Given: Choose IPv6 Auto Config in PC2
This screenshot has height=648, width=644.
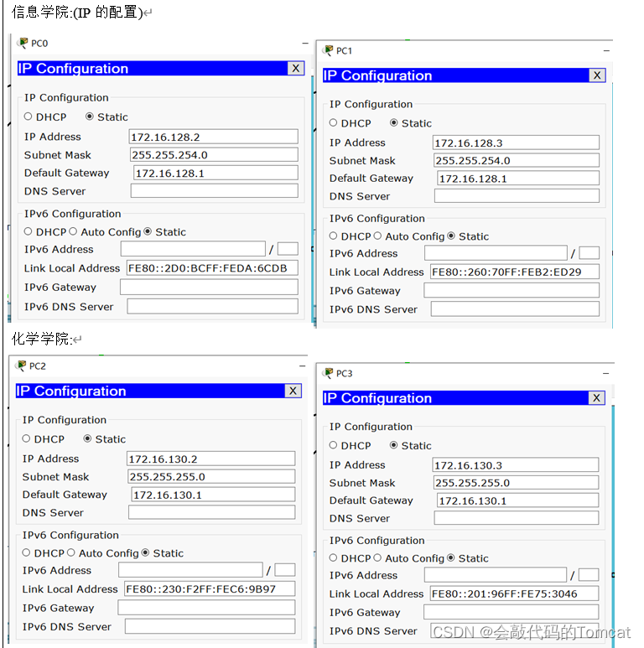Looking at the screenshot, I should point(70,552).
